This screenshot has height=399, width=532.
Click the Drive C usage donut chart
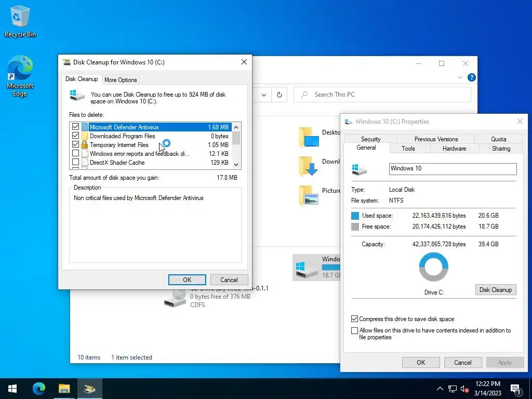coord(434,267)
